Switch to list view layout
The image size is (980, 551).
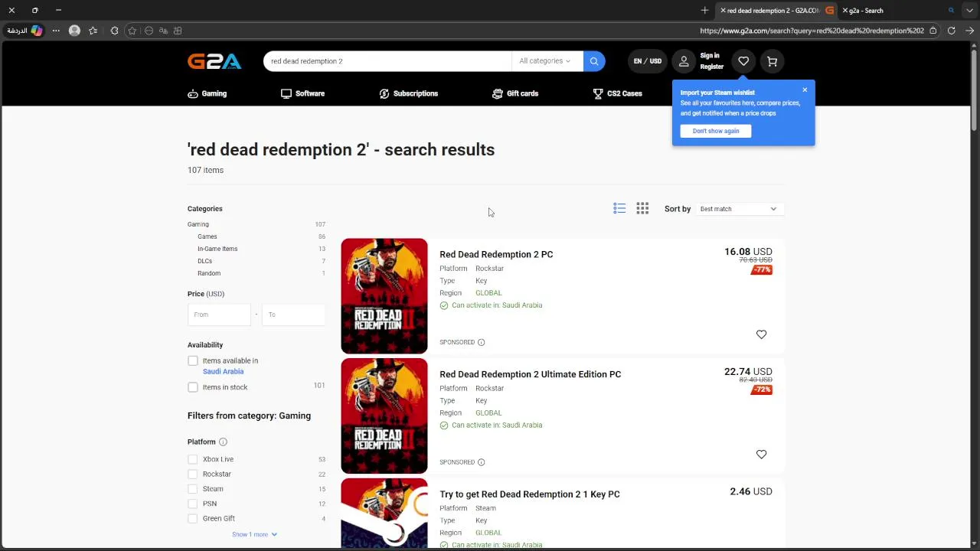[619, 208]
